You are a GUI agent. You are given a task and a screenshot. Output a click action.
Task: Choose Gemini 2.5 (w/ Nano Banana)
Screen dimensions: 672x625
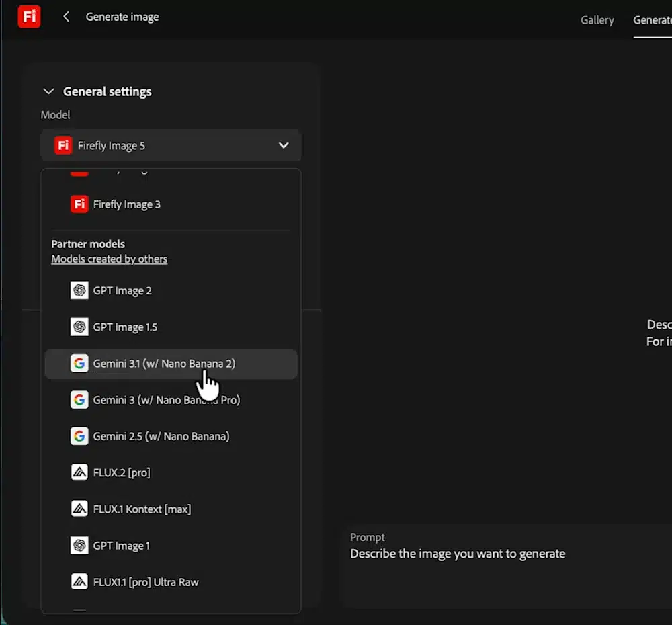(x=171, y=436)
